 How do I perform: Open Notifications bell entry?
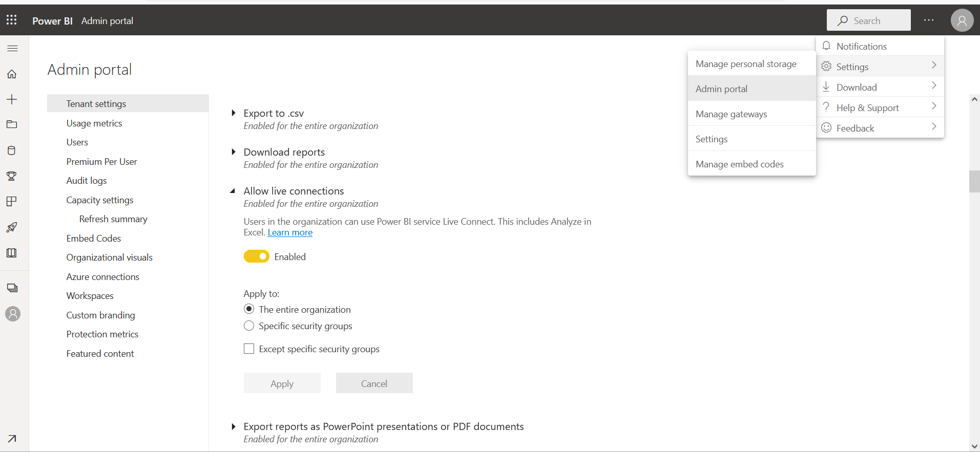coord(880,46)
